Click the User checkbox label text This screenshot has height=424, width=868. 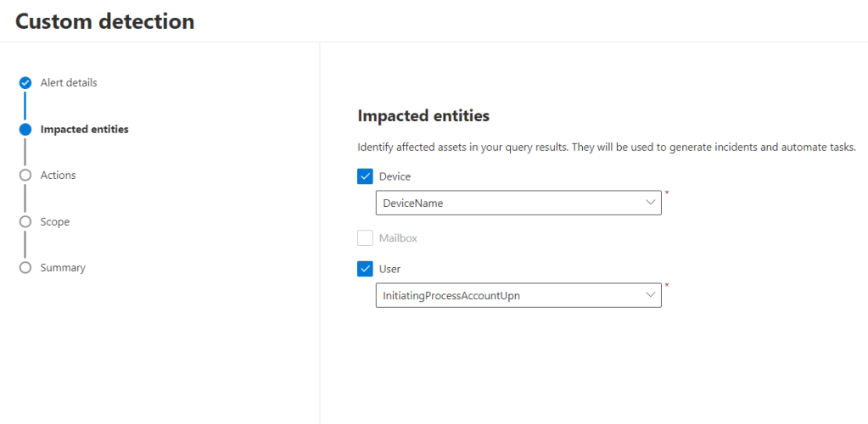[x=389, y=269]
